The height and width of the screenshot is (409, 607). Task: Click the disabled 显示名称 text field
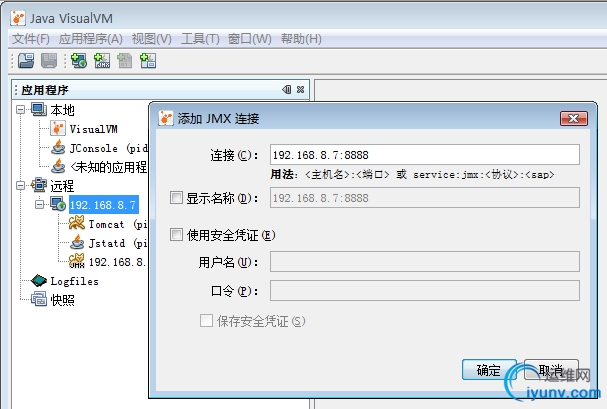(425, 198)
